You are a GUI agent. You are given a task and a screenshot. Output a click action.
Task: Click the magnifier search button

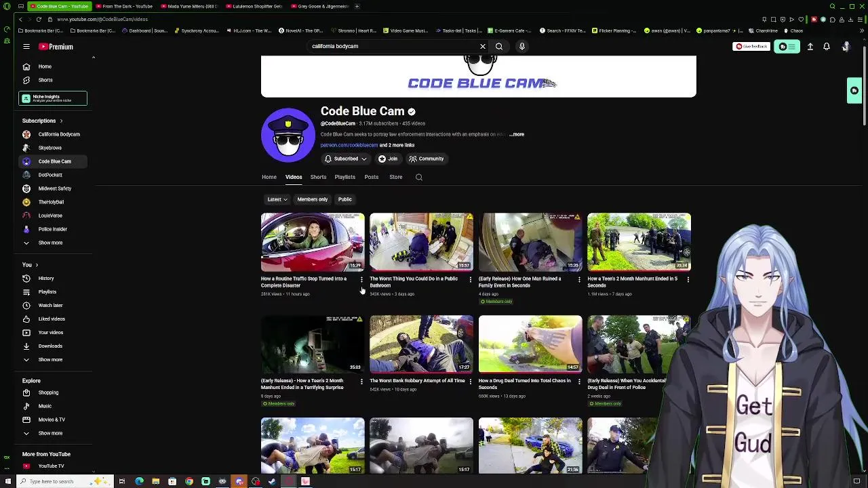click(499, 46)
